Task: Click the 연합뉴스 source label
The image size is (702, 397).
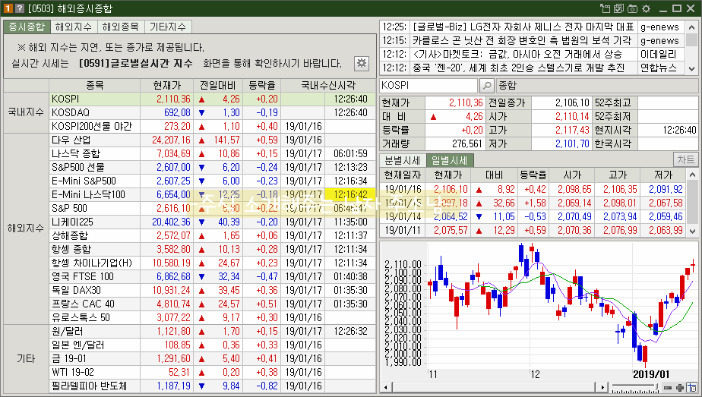Action: pos(659,68)
